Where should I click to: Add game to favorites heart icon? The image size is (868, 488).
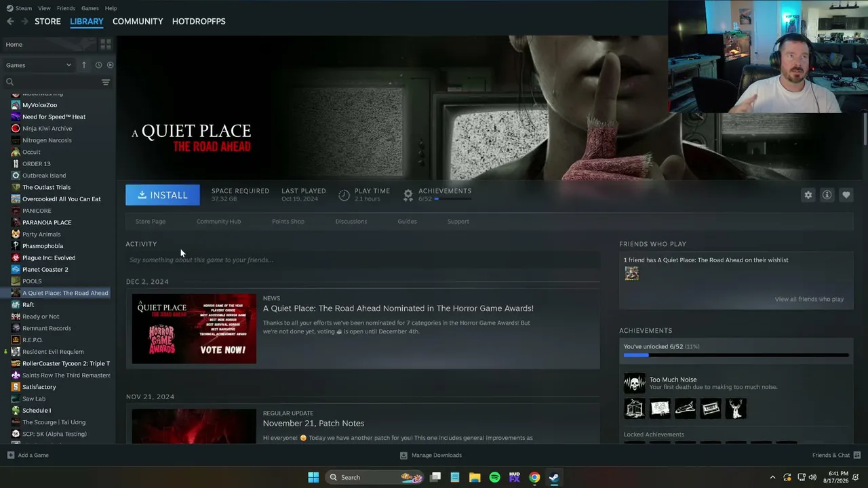pos(846,195)
